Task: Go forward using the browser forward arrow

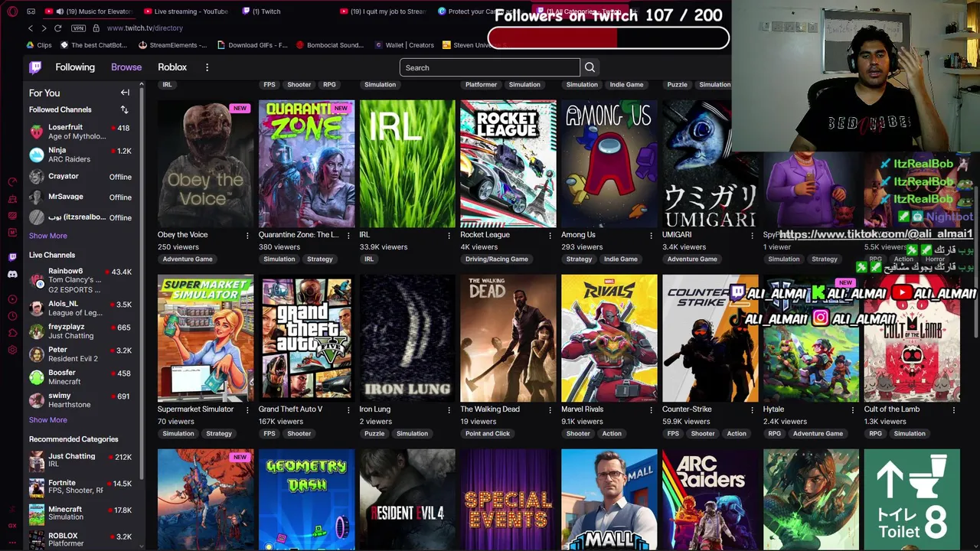Action: tap(44, 28)
